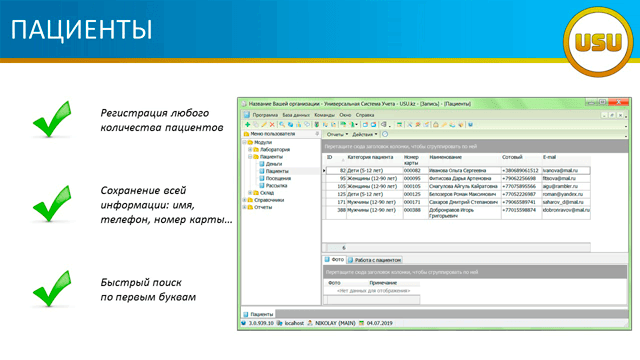Select Посещения in the module tree
The image size is (640, 360).
pyautogui.click(x=278, y=178)
